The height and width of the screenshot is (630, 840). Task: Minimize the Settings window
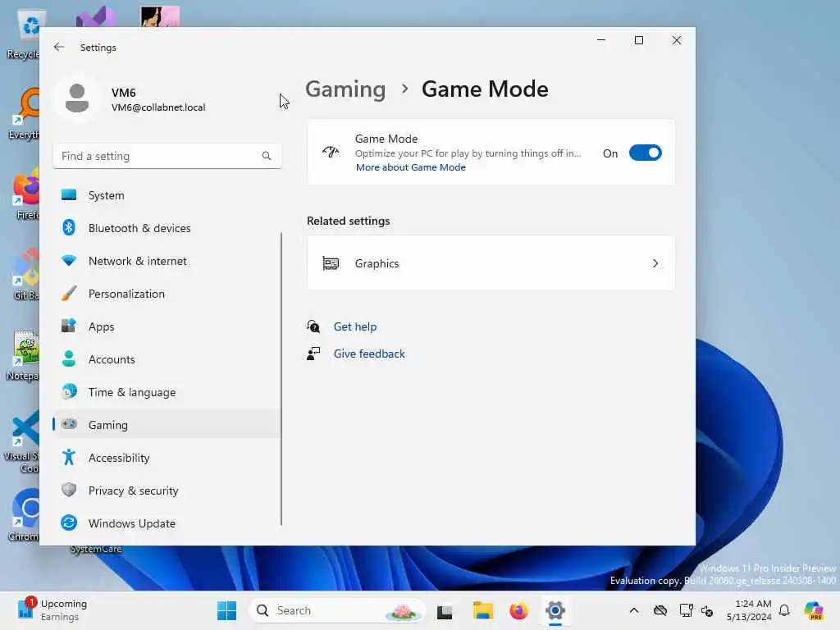point(601,40)
